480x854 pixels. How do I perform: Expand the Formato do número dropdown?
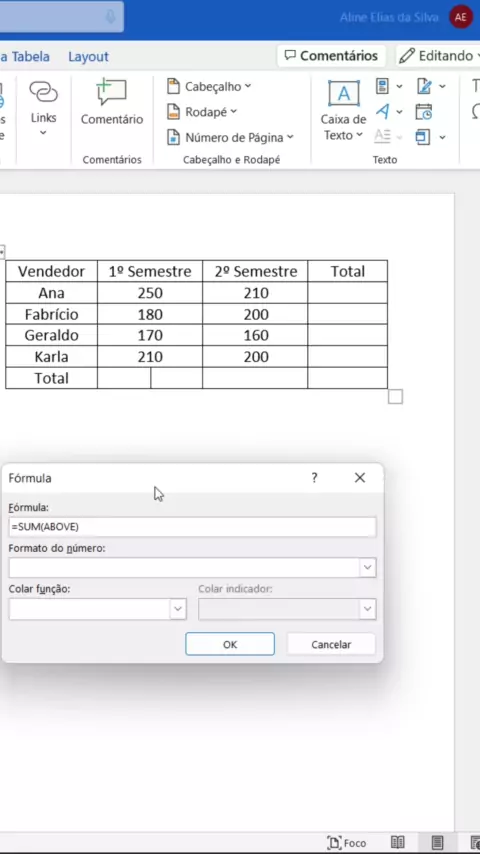[368, 568]
